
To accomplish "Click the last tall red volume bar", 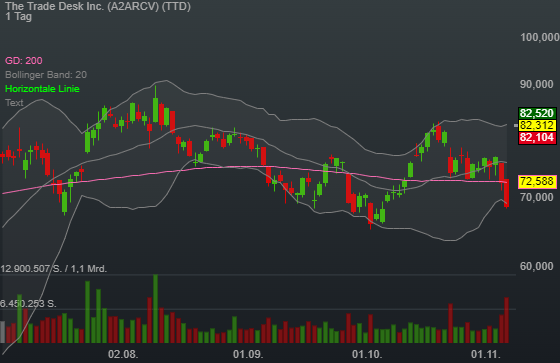I will tap(506, 320).
